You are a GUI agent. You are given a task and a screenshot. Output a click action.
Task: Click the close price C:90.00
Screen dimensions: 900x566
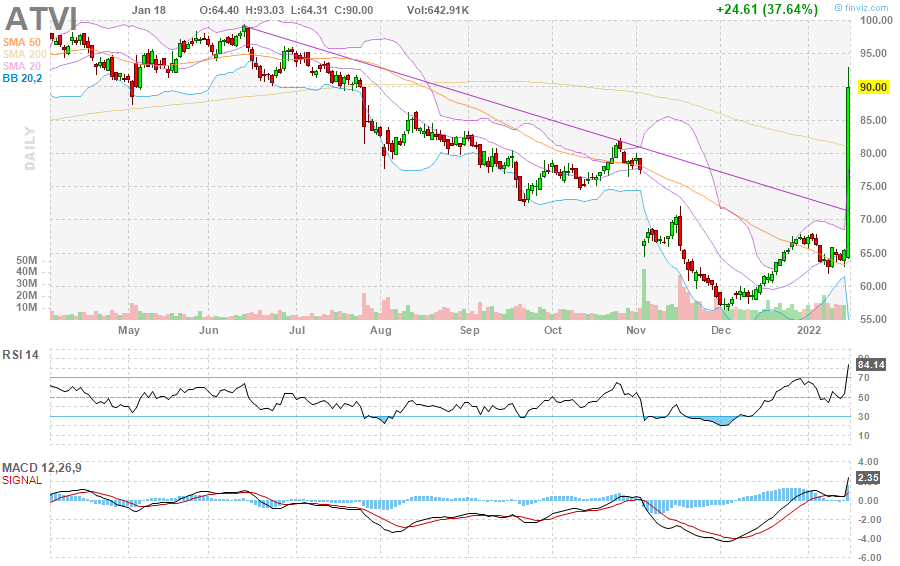click(352, 10)
